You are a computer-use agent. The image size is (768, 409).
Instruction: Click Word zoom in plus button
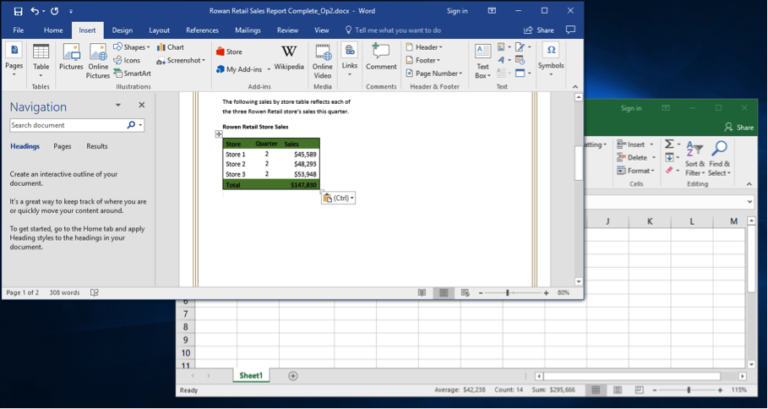546,293
